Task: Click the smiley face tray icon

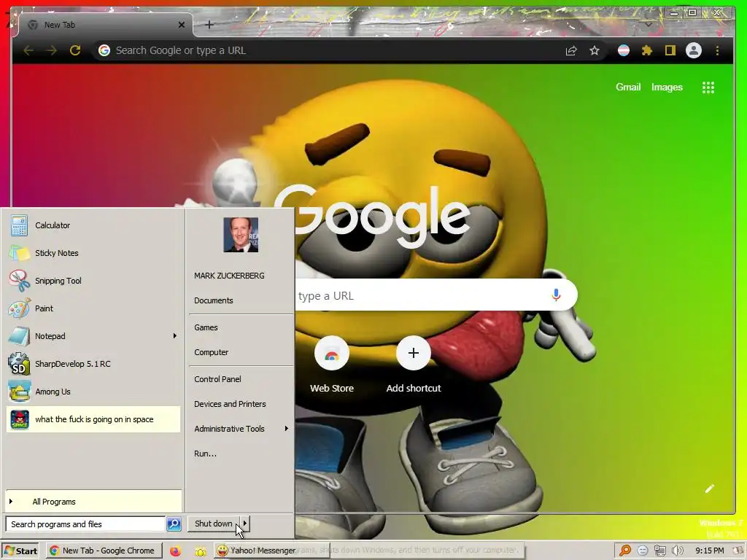Action: tap(643, 551)
